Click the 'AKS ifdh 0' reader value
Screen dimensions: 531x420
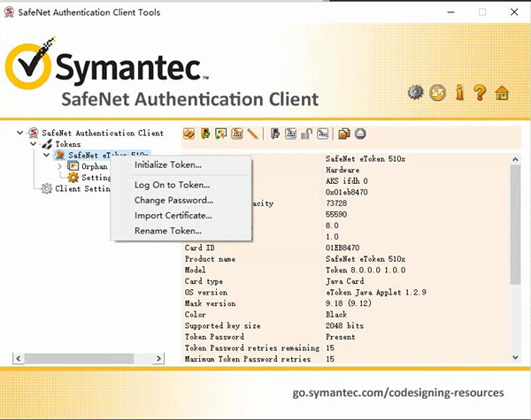click(x=346, y=181)
